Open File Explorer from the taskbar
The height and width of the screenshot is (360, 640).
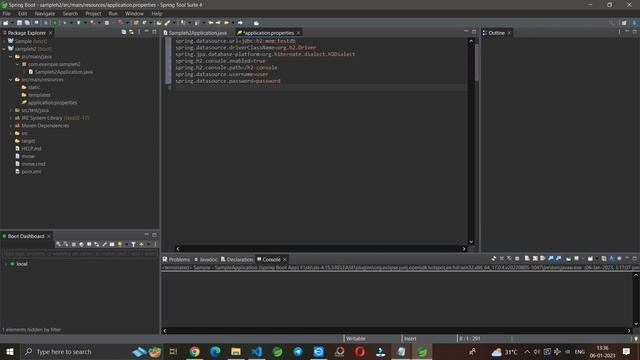pyautogui.click(x=236, y=351)
